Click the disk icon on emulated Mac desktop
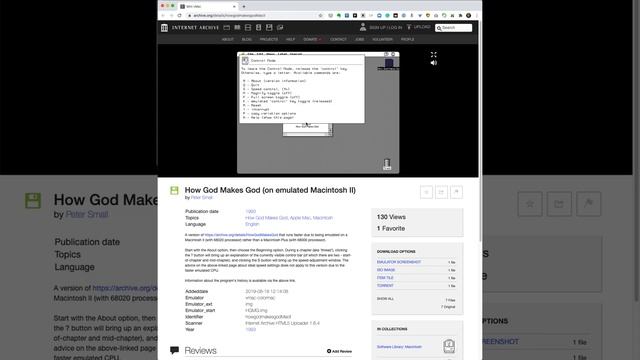Screen dimensions: 640x360 tap(389, 64)
